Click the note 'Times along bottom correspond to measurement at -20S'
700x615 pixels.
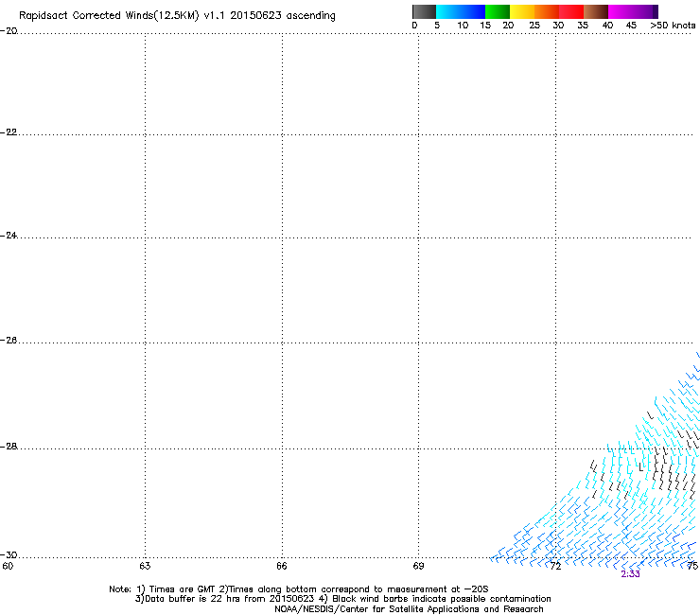click(358, 589)
